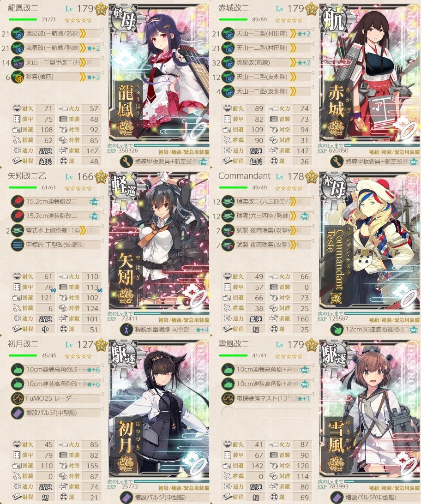Open the 補給/補強/緊急用装備 link under Commandant Teste
Screen dimensions: 421x504
394,320
